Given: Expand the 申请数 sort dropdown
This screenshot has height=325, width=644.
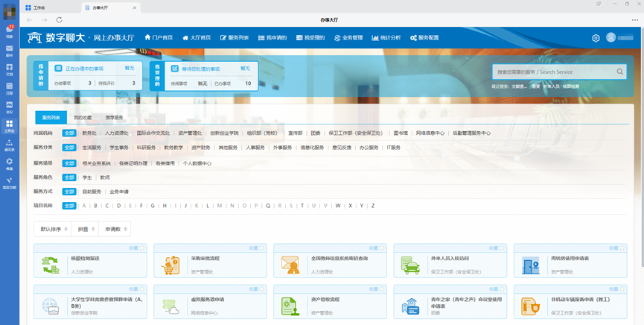Looking at the screenshot, I should [116, 229].
